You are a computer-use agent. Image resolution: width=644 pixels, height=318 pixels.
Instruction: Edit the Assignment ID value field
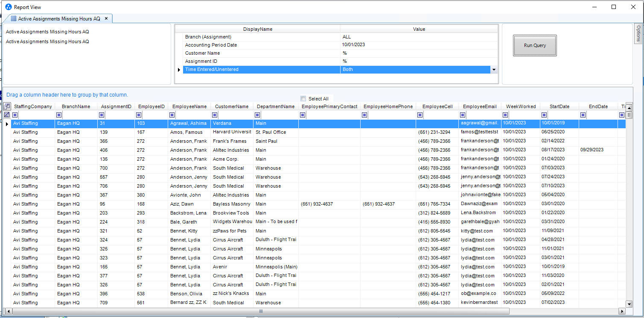click(x=419, y=61)
